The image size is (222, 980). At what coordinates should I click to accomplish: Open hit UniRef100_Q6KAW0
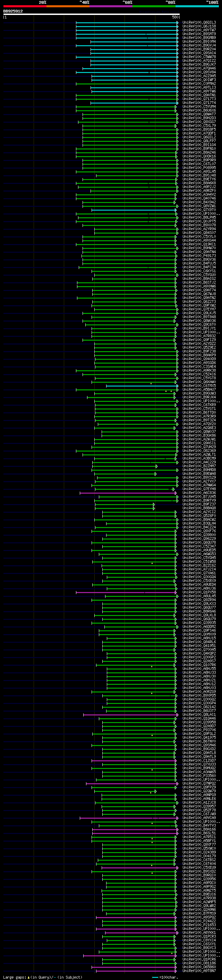pos(199,382)
